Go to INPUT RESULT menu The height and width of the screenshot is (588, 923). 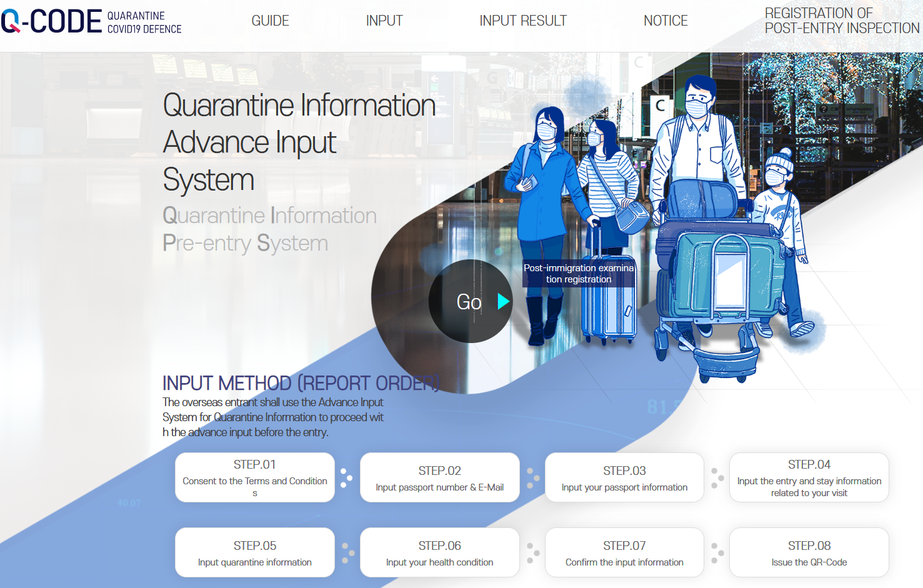tap(523, 21)
